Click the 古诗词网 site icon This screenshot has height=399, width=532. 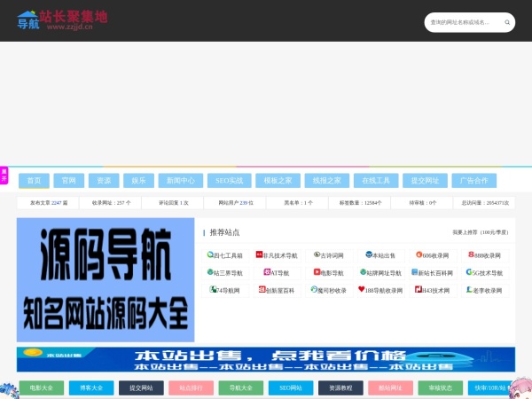coord(317,254)
